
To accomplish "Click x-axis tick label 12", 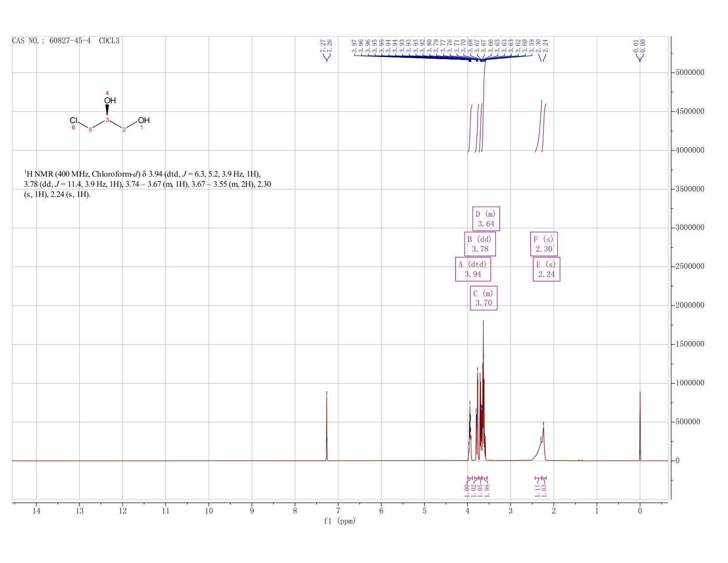I will click(x=123, y=510).
